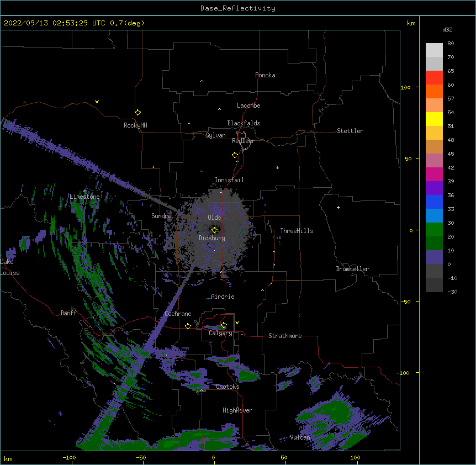Click the dBZ legend heading
The width and height of the screenshot is (476, 465).
(447, 29)
